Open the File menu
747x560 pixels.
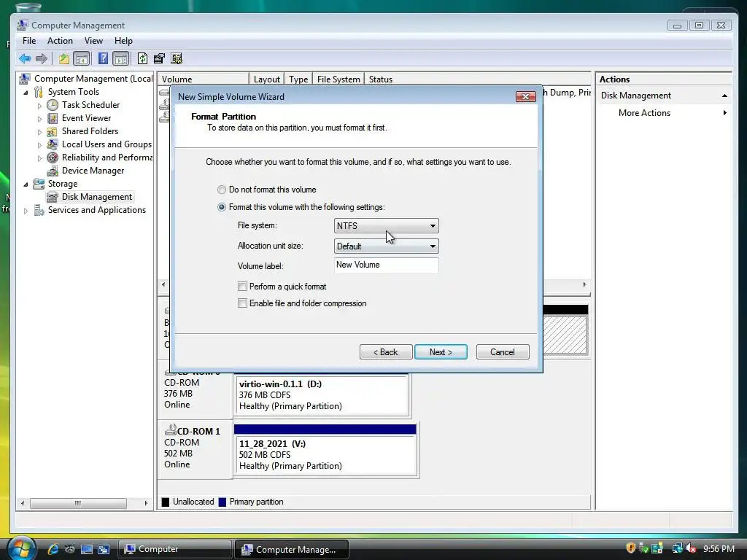pyautogui.click(x=29, y=41)
